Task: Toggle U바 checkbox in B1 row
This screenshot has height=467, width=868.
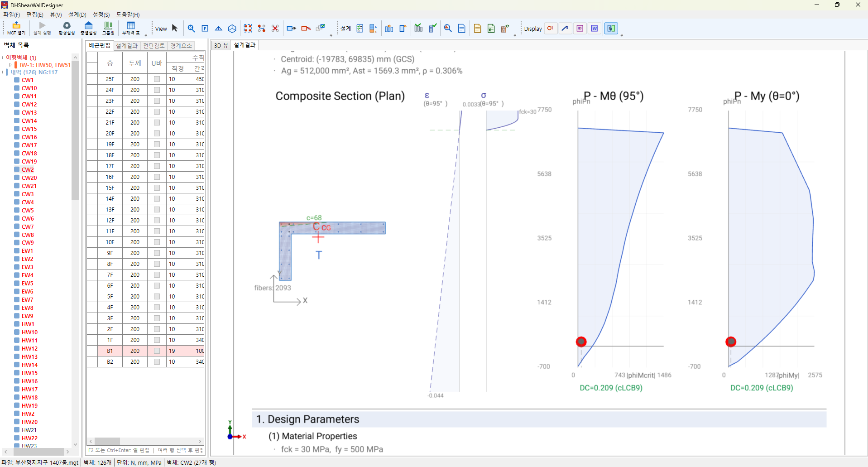Action: [157, 351]
